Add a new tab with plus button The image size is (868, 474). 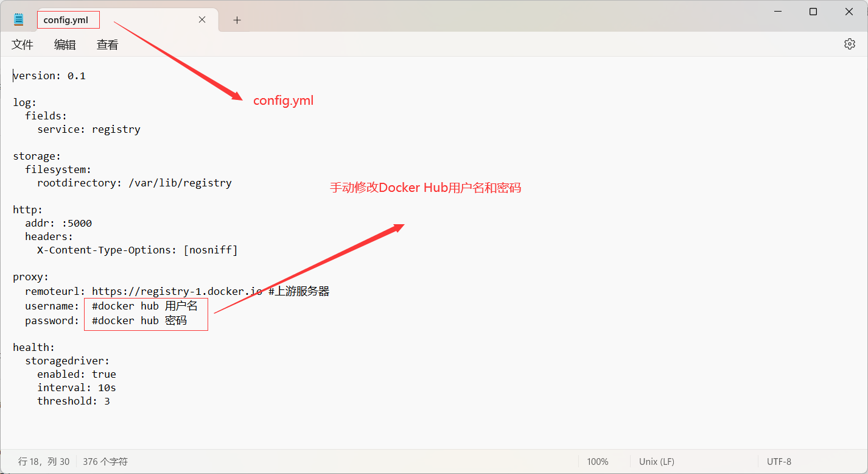[237, 20]
